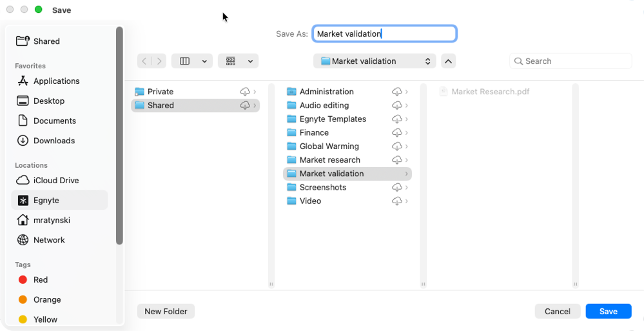Select the Market Research.pdf file
Image resolution: width=644 pixels, height=331 pixels.
point(485,92)
